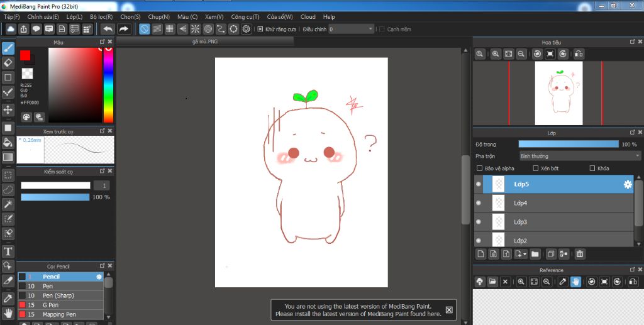Switch to the gà mù.PNG tab
This screenshot has width=644, height=325.
205,41
